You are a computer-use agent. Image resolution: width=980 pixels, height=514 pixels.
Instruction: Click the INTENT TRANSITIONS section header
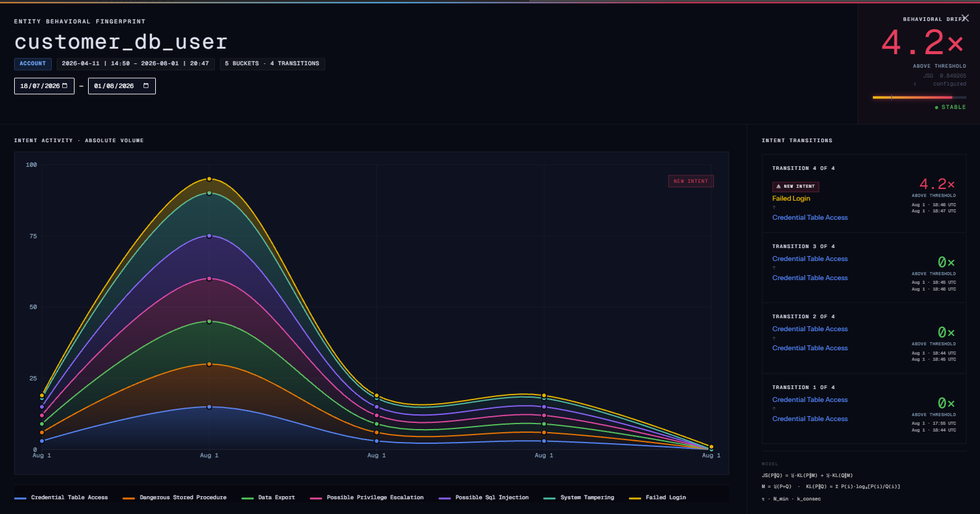click(797, 140)
